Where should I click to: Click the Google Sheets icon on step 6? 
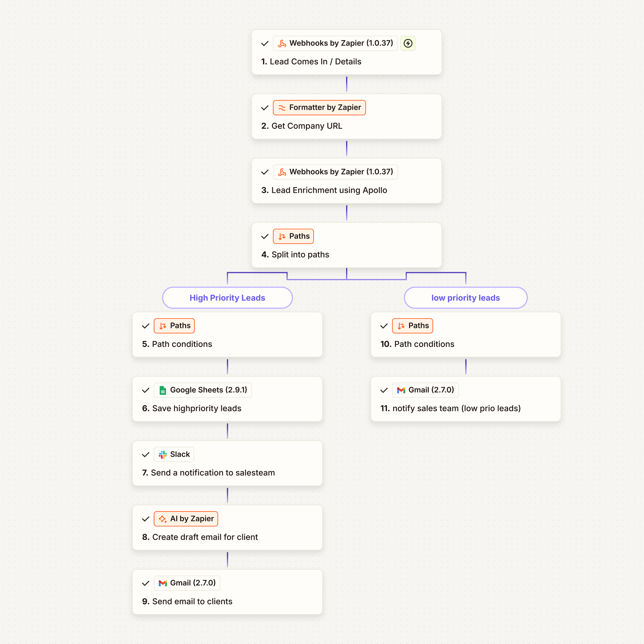tap(163, 390)
